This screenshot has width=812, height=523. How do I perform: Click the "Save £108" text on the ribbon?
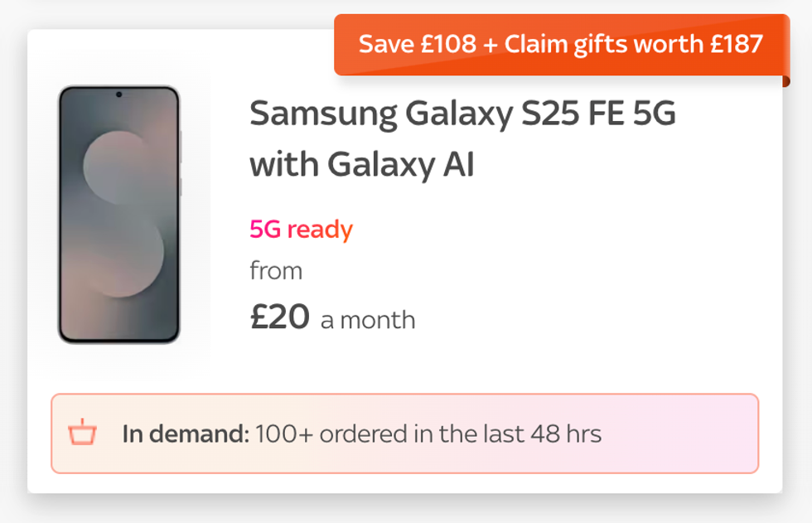pyautogui.click(x=417, y=44)
